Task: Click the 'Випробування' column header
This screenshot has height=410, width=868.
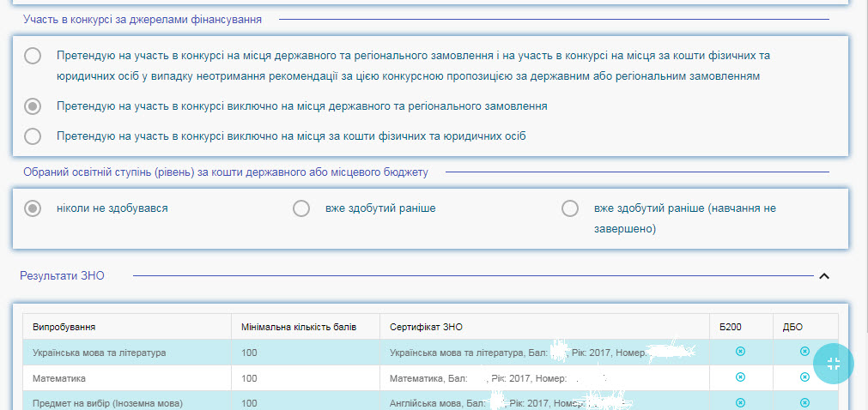Action: [x=64, y=327]
